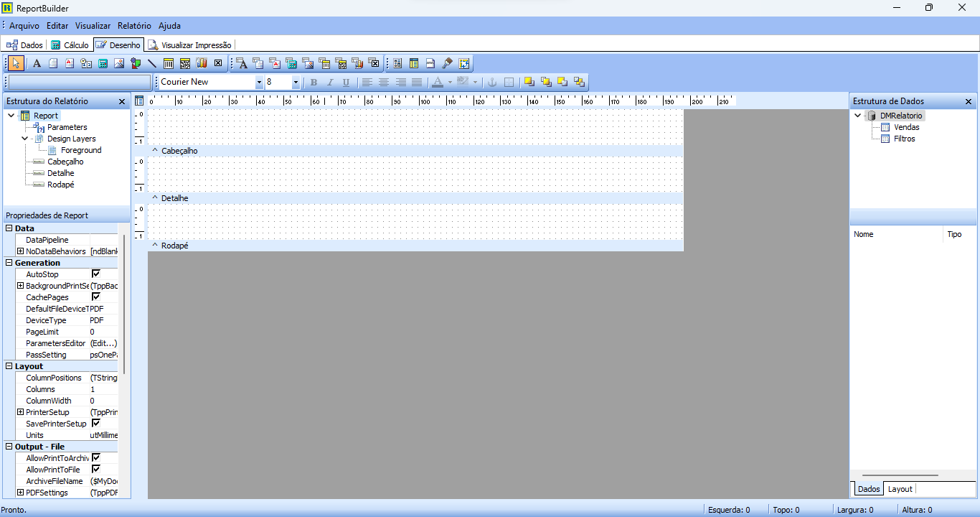Expand the PrinterSetup property
The width and height of the screenshot is (980, 517).
click(20, 412)
